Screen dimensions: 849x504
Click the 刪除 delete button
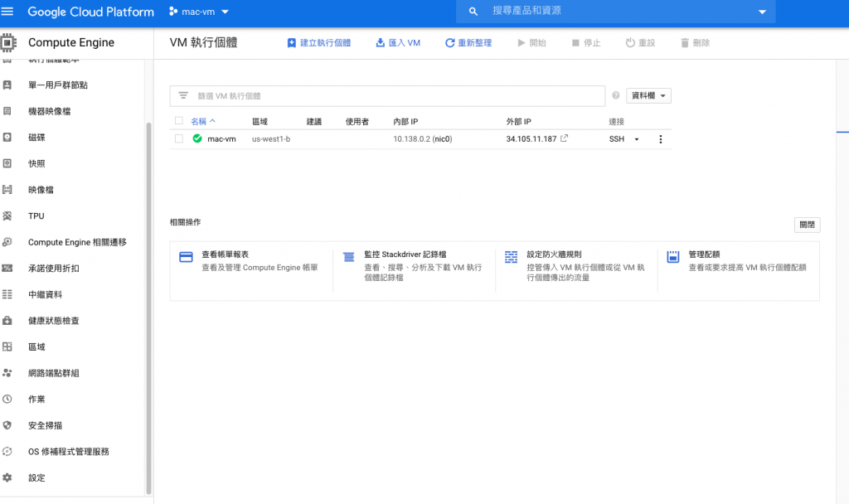coord(695,43)
